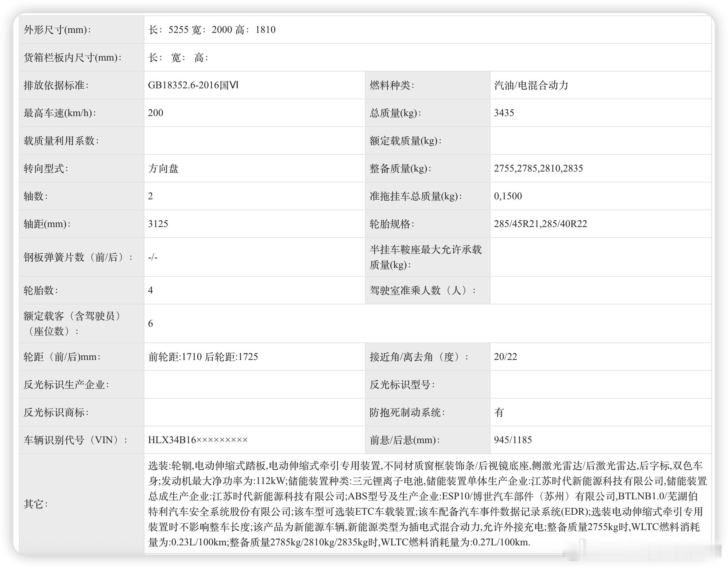Click the 货箱栏板内尺寸 label cell

[x=73, y=58]
